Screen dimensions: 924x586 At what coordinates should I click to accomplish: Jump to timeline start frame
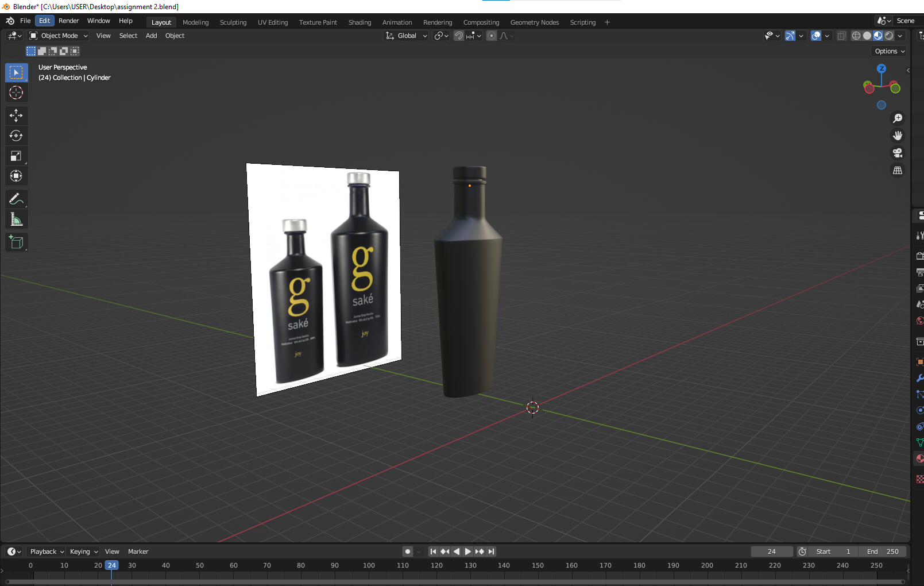pos(434,552)
